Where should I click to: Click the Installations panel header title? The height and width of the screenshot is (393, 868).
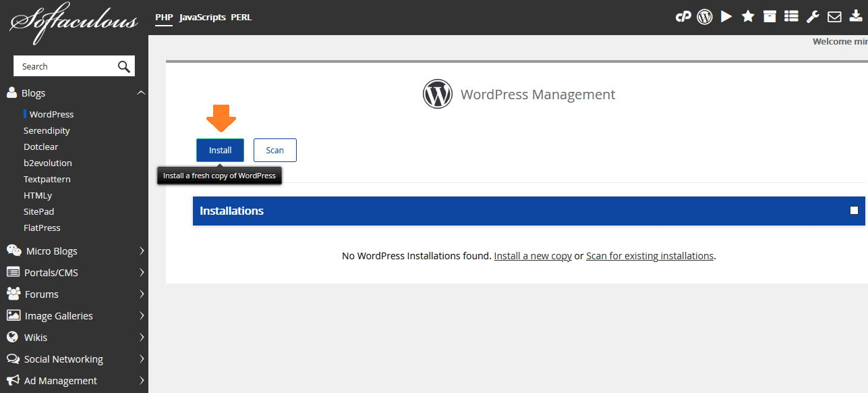tap(231, 211)
